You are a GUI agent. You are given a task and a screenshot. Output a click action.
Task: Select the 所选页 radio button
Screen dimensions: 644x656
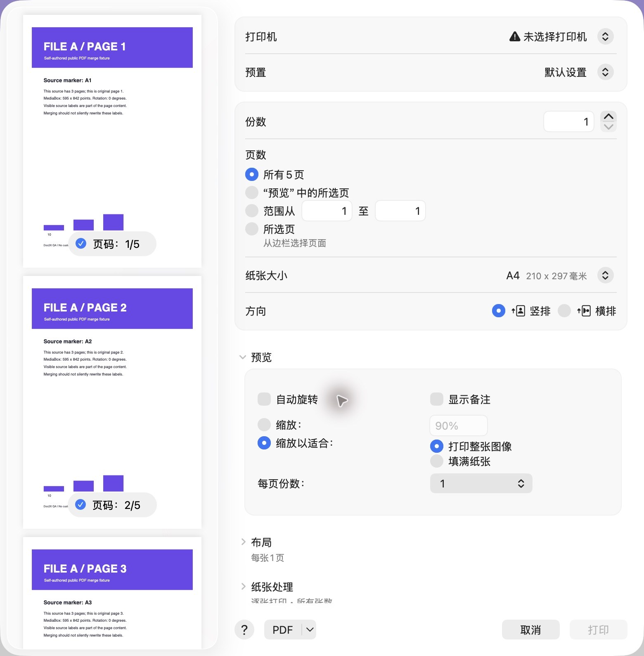tap(252, 229)
